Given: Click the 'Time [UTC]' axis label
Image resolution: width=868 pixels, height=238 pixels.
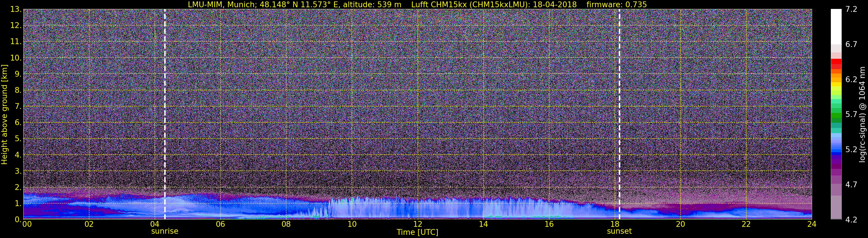Looking at the screenshot, I should 417,232.
